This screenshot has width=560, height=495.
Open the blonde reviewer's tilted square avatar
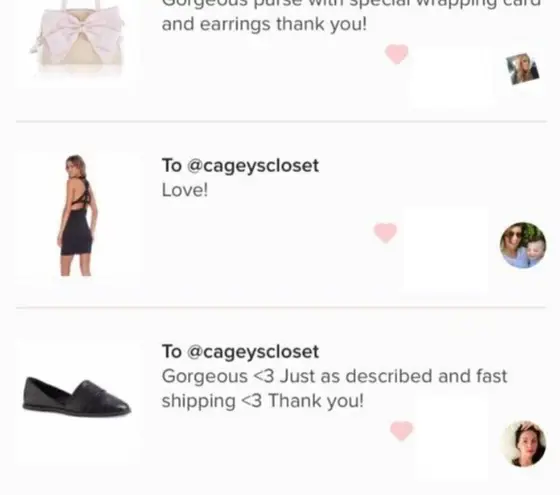tap(523, 69)
